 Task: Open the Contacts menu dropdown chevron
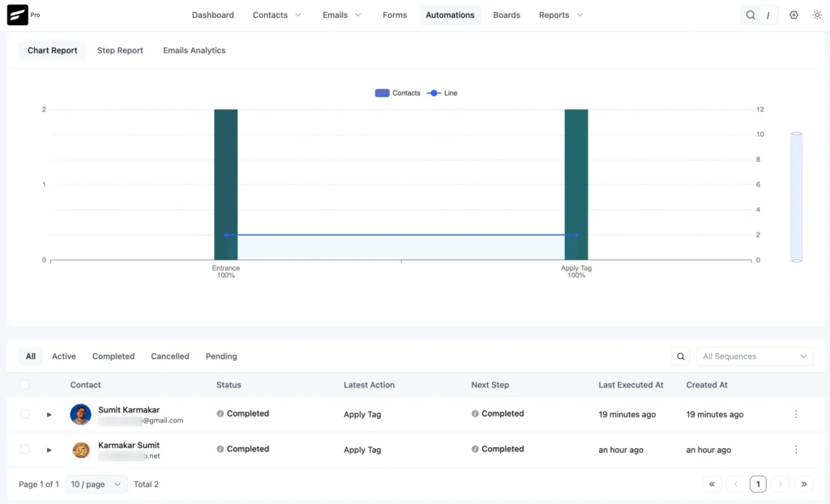pos(298,15)
